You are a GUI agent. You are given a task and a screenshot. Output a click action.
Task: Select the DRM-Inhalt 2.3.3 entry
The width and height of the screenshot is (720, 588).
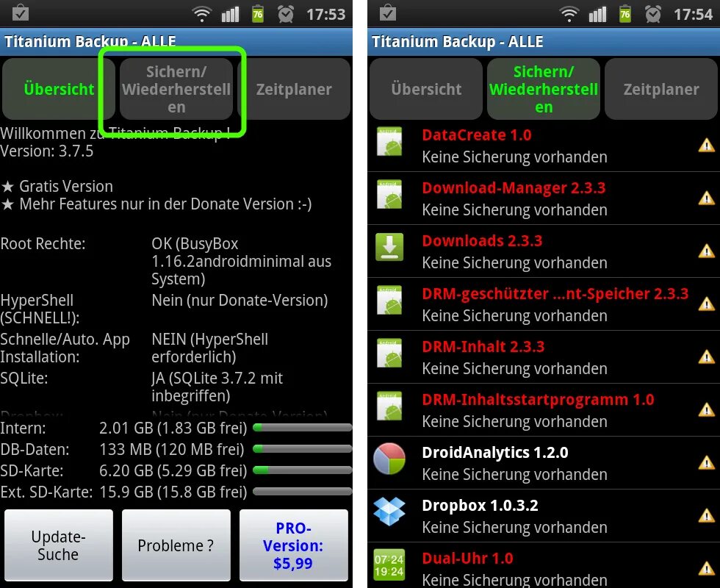tap(544, 357)
